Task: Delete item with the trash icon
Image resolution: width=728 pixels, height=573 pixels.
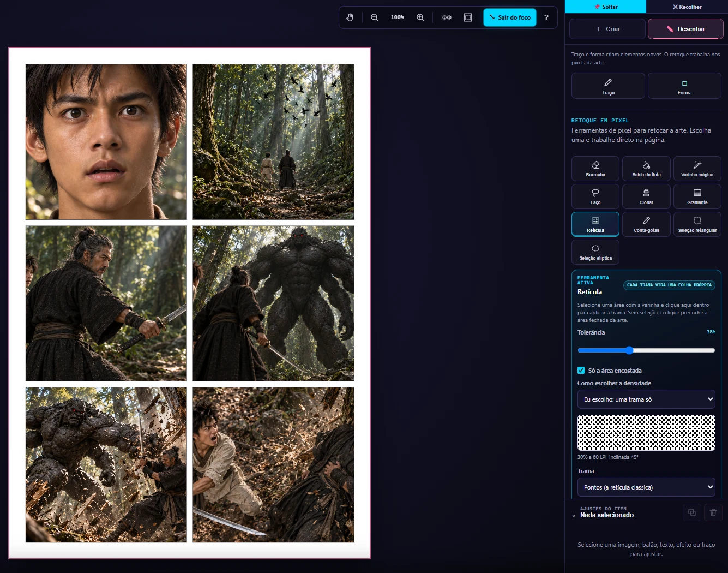Action: click(713, 512)
